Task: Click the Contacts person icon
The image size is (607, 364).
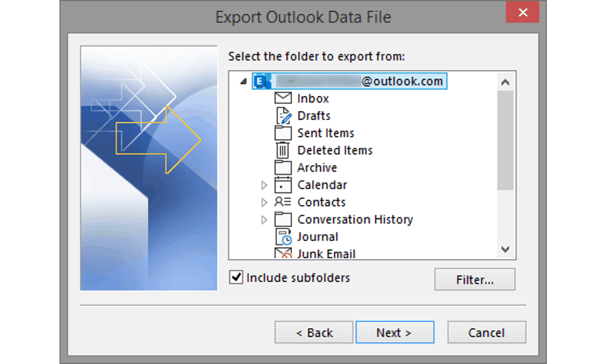Action: point(283,201)
